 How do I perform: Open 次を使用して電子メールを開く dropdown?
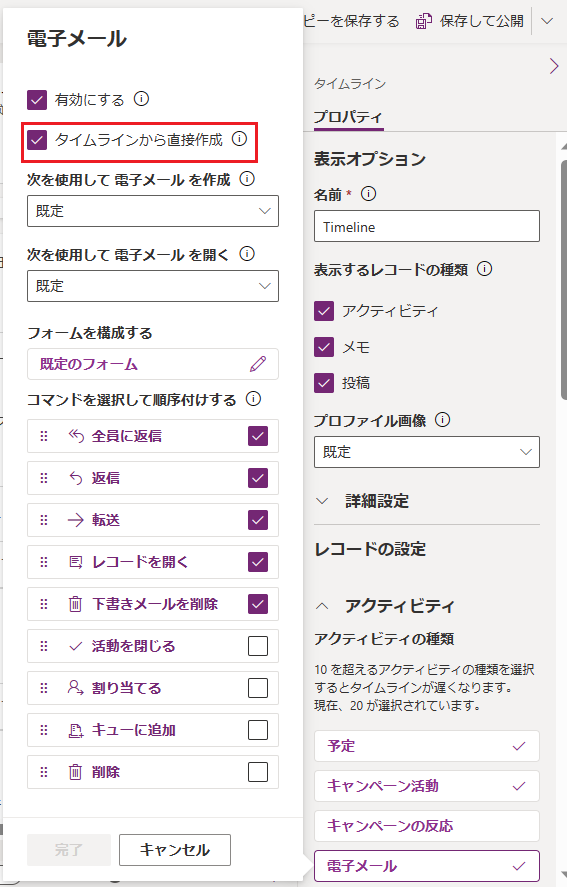(x=153, y=286)
